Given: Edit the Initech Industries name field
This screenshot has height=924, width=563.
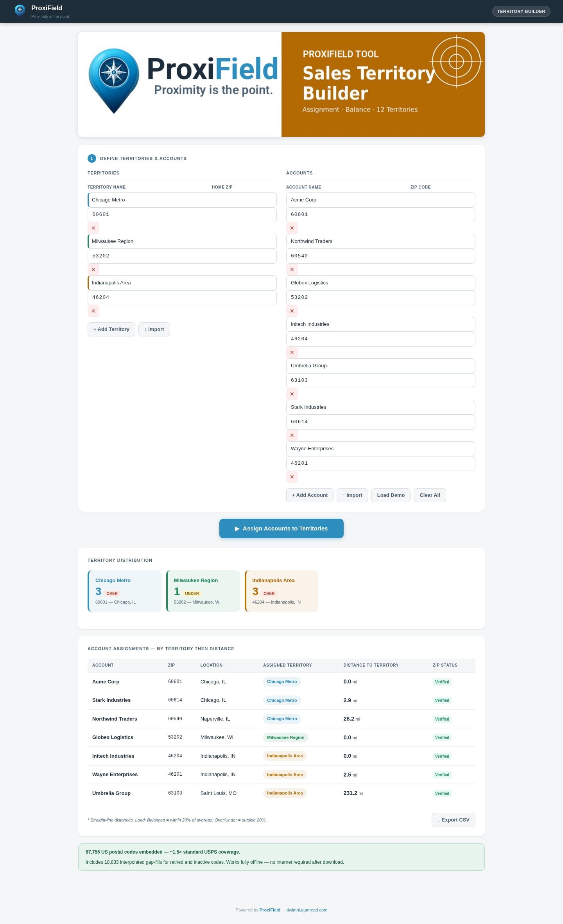Looking at the screenshot, I should tap(381, 324).
